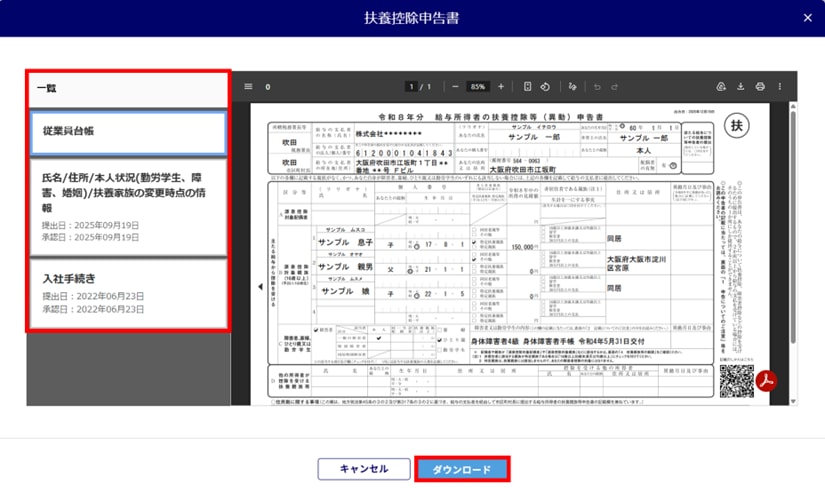825x488 pixels.
Task: Click the 85% zoom level field
Action: [478, 87]
